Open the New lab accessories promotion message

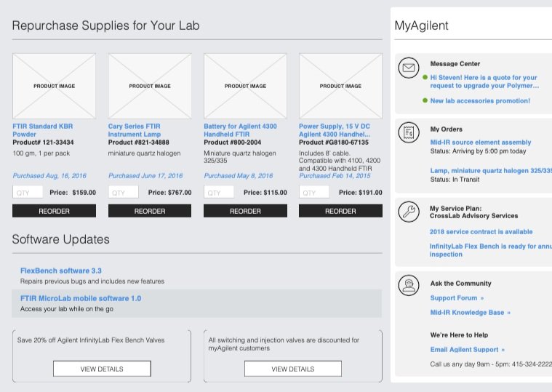[480, 101]
